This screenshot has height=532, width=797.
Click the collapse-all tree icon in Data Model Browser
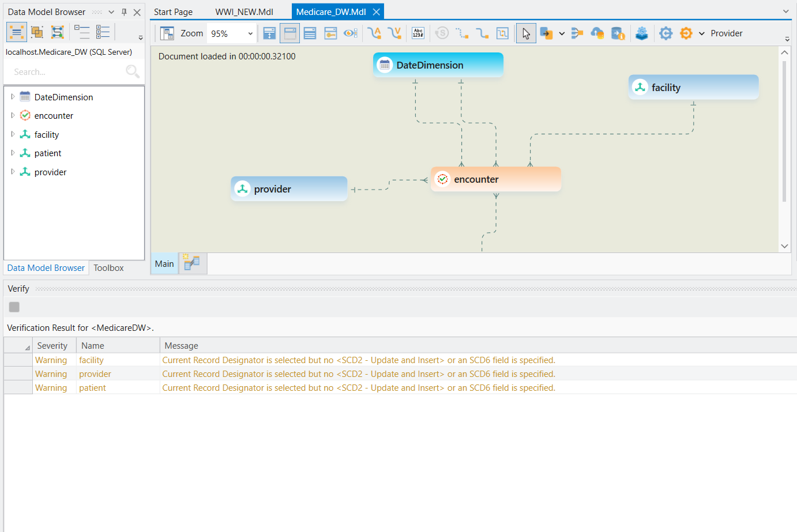81,32
